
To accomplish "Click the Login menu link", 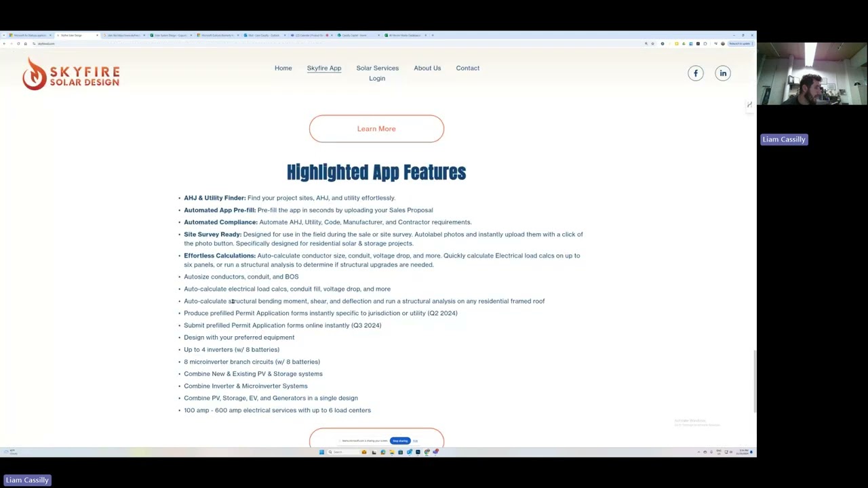I will tap(377, 79).
